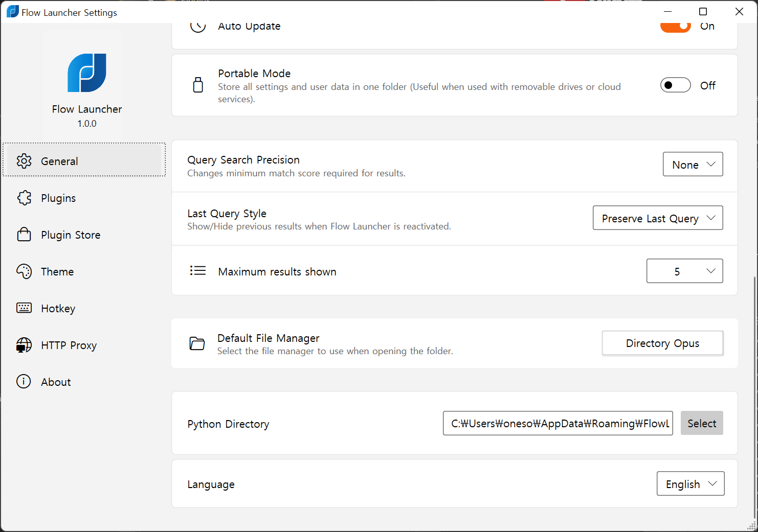Screen dimensions: 758x532
Task: Open the Theme settings
Action: point(84,271)
